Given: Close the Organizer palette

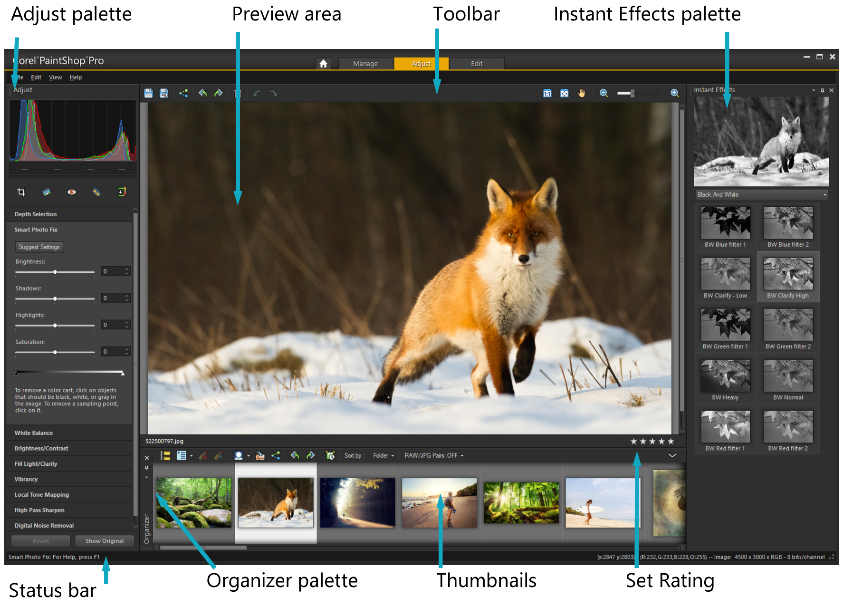Looking at the screenshot, I should (x=147, y=458).
